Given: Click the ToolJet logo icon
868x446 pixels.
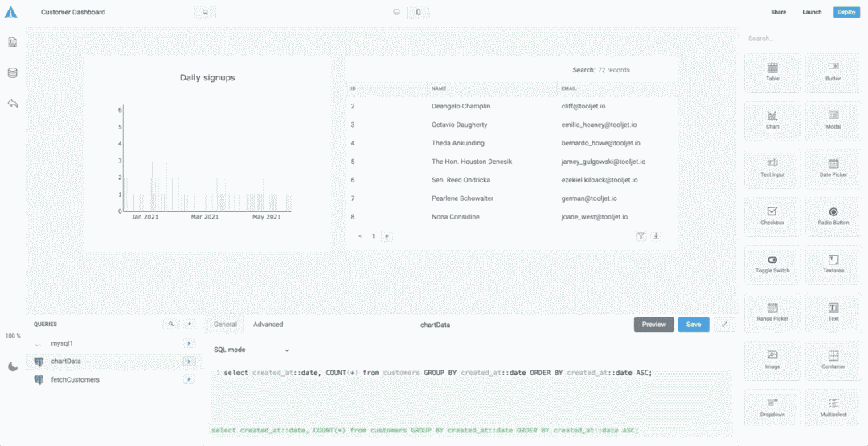Looking at the screenshot, I should tap(10, 12).
